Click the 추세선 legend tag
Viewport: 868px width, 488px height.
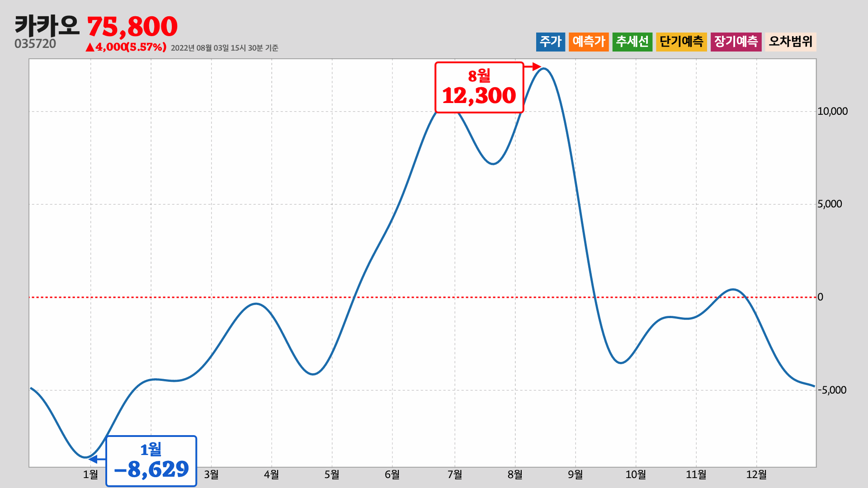(632, 42)
